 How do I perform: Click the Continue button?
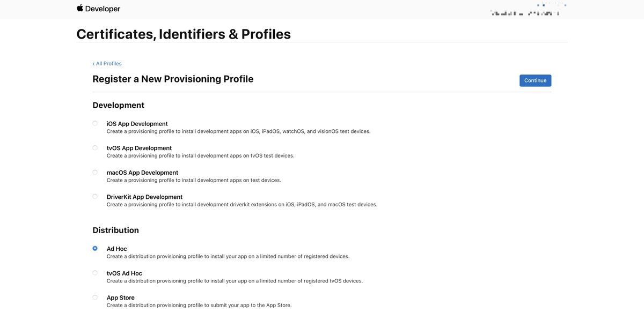[x=535, y=80]
